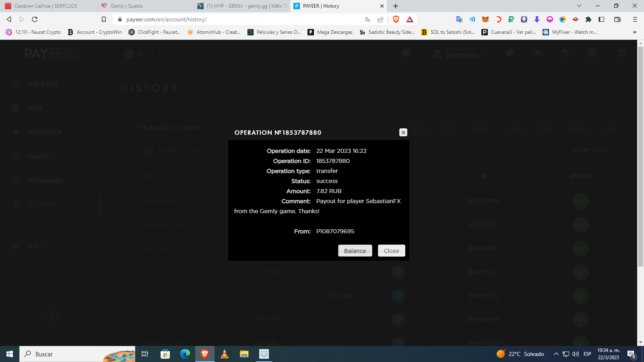Open the Extensions puzzle piece menu

(x=588, y=19)
